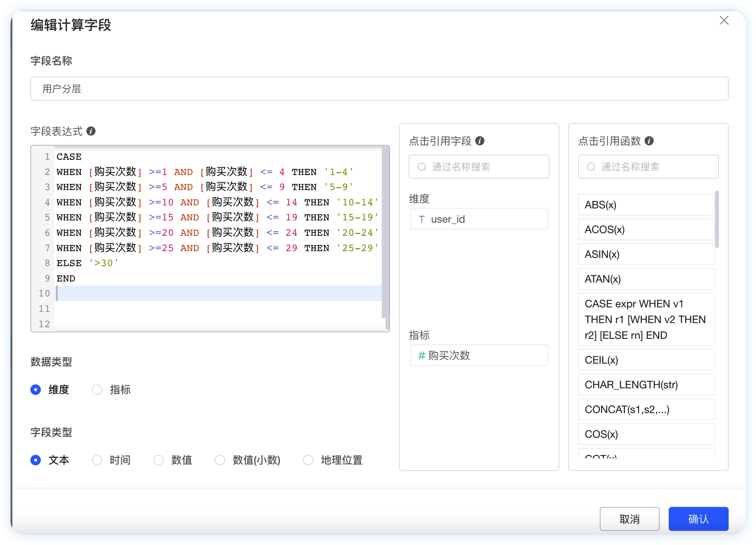Insert the CASE expr WHEN function

tap(646, 319)
